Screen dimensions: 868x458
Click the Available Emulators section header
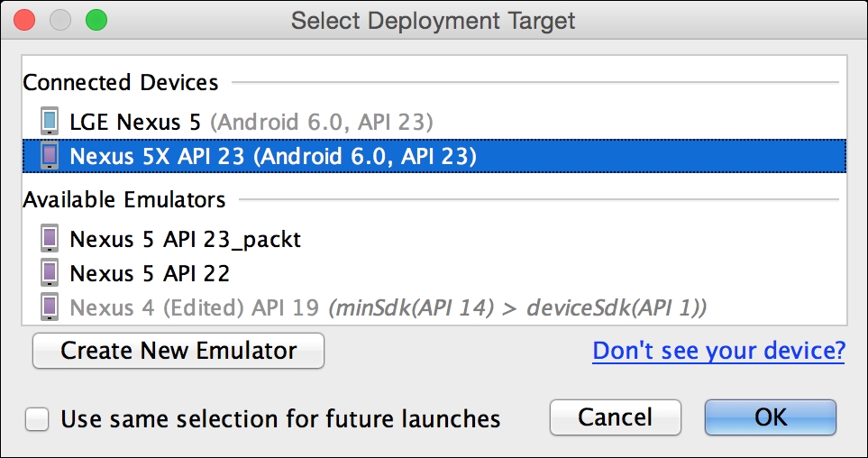pyautogui.click(x=124, y=199)
